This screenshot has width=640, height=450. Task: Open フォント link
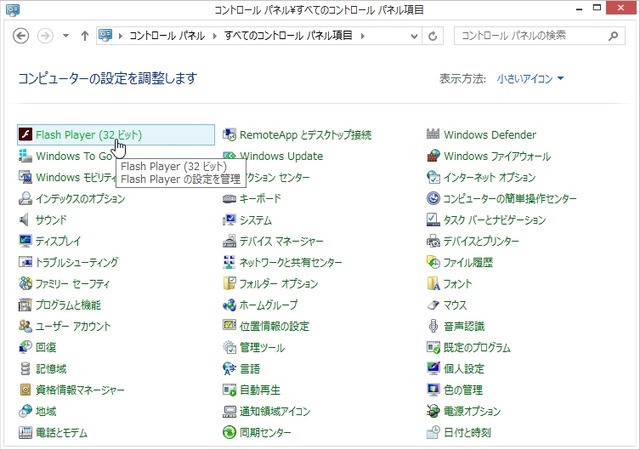[458, 283]
